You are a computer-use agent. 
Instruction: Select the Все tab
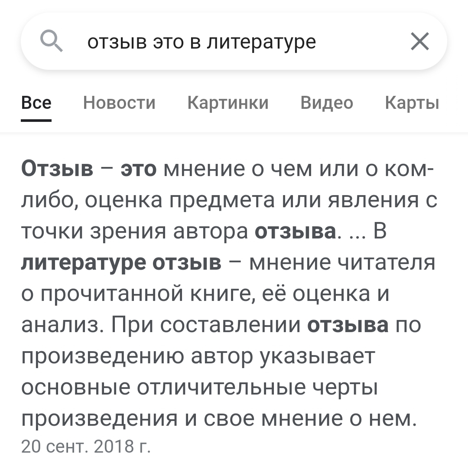point(36,103)
